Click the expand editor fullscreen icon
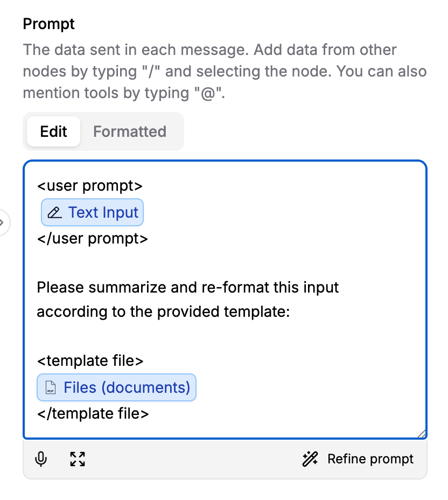Screen dimensions: 448x500 78,459
